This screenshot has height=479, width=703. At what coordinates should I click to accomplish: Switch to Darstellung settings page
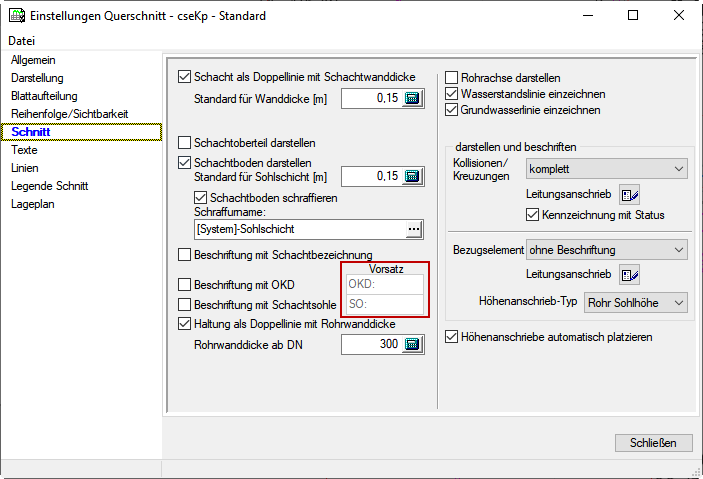tap(37, 78)
